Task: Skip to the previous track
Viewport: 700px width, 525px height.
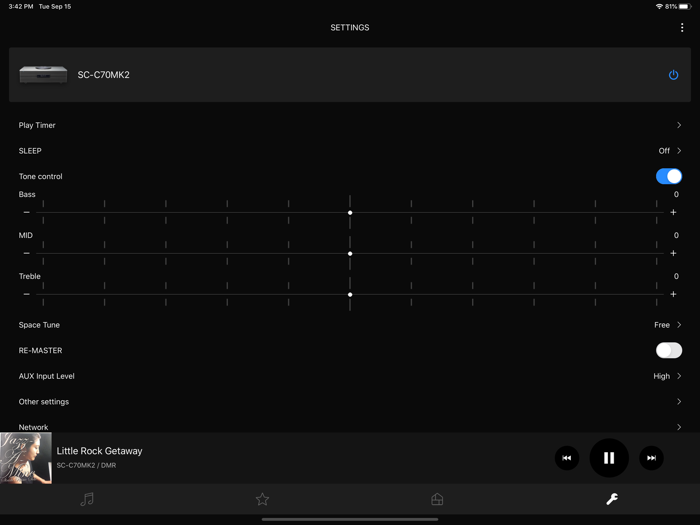Action: pyautogui.click(x=567, y=458)
